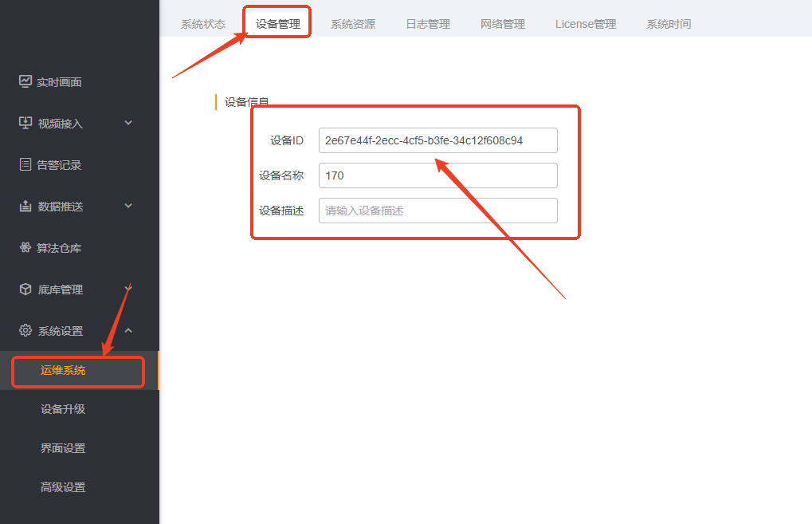Expand the 数据推送 submenu chevron
The image size is (812, 524).
(x=128, y=206)
